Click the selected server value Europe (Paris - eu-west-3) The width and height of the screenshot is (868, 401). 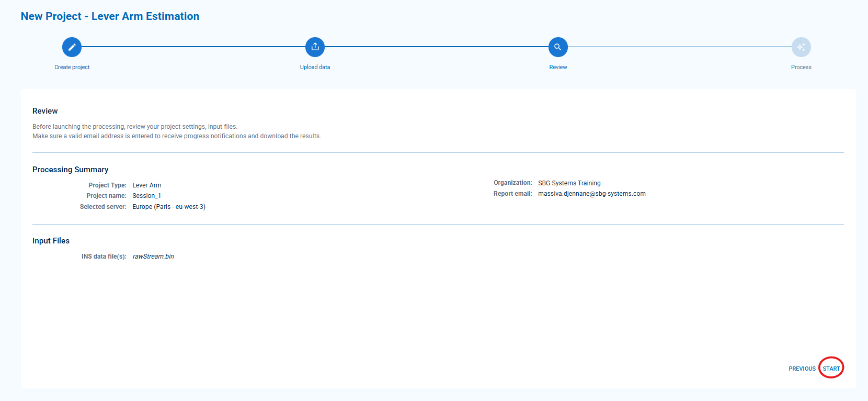(x=168, y=207)
